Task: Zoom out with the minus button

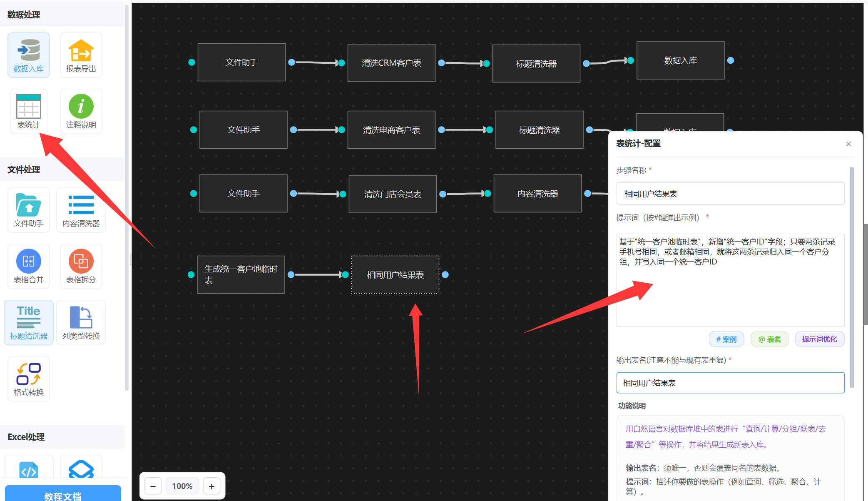Action: [x=153, y=486]
